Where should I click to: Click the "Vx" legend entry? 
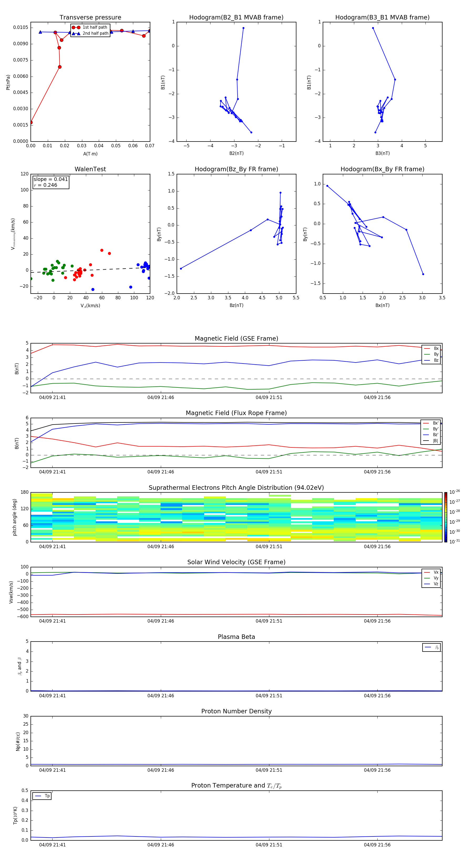pos(431,572)
